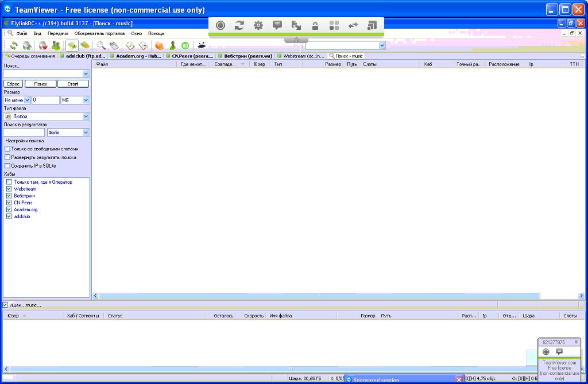Click the TeamViewer stacked windows icon
588x384 pixels.
[x=372, y=25]
